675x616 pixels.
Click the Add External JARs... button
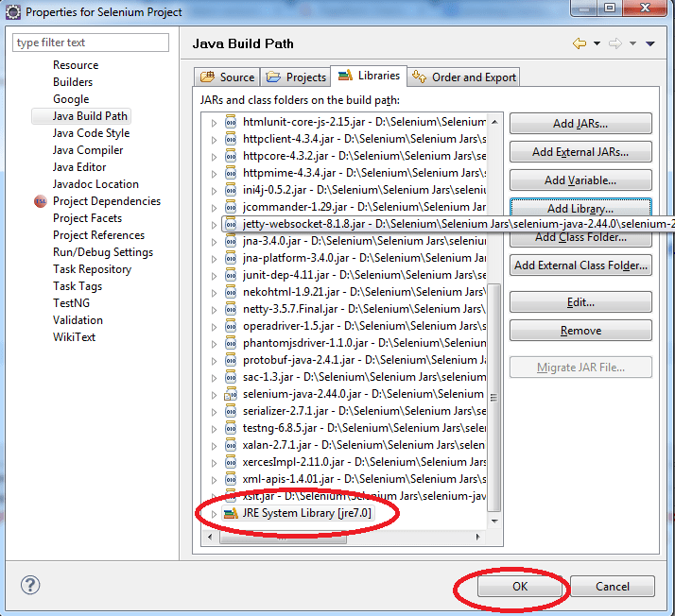point(580,152)
